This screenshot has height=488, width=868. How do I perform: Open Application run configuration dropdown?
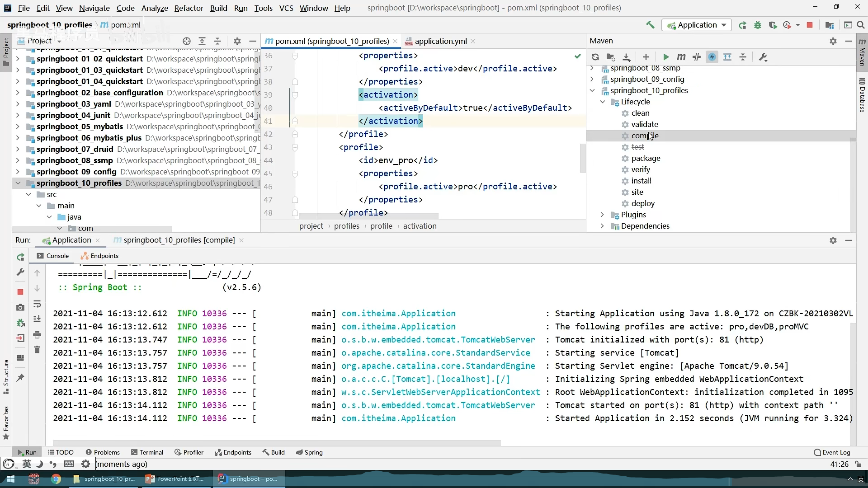(x=697, y=25)
